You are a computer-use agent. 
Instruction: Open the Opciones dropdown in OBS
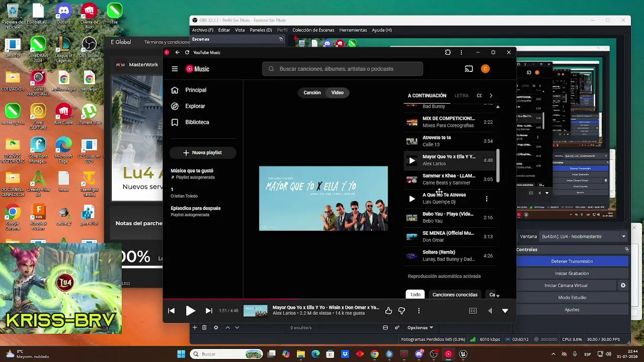tap(420, 328)
